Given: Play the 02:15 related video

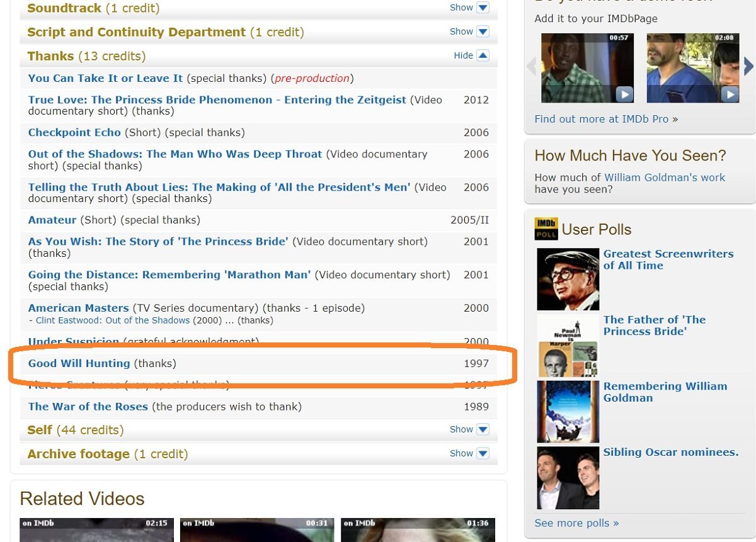Looking at the screenshot, I should point(97,530).
